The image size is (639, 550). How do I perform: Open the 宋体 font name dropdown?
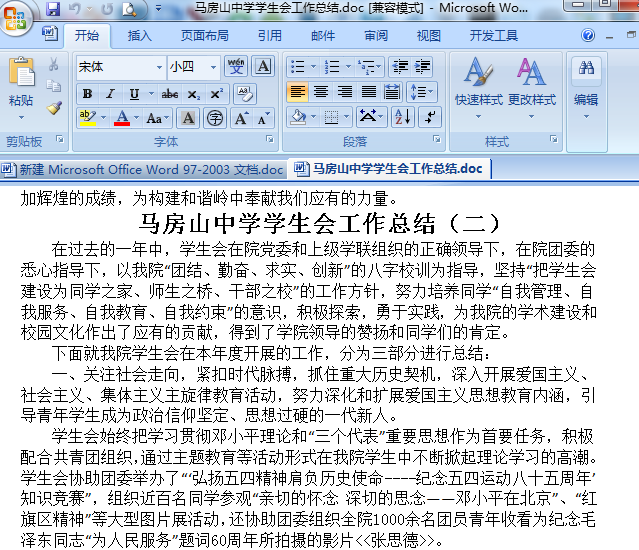click(x=159, y=67)
